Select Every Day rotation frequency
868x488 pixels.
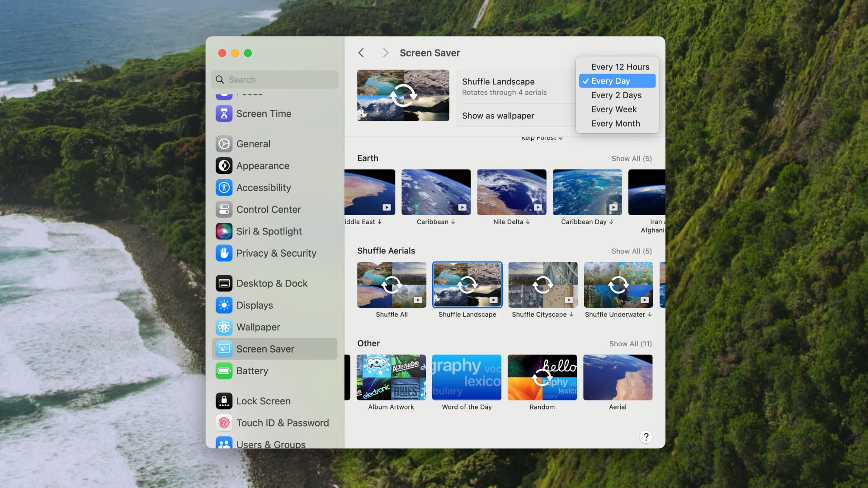617,80
